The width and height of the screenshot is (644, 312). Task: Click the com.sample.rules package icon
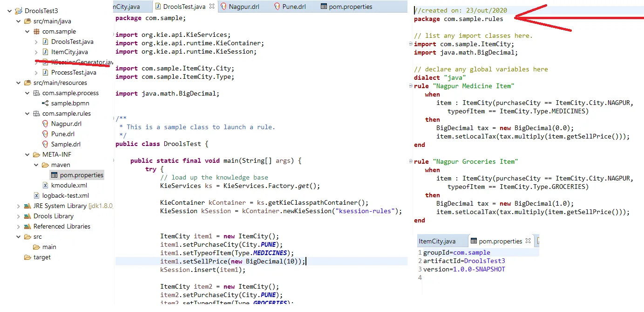coord(36,113)
